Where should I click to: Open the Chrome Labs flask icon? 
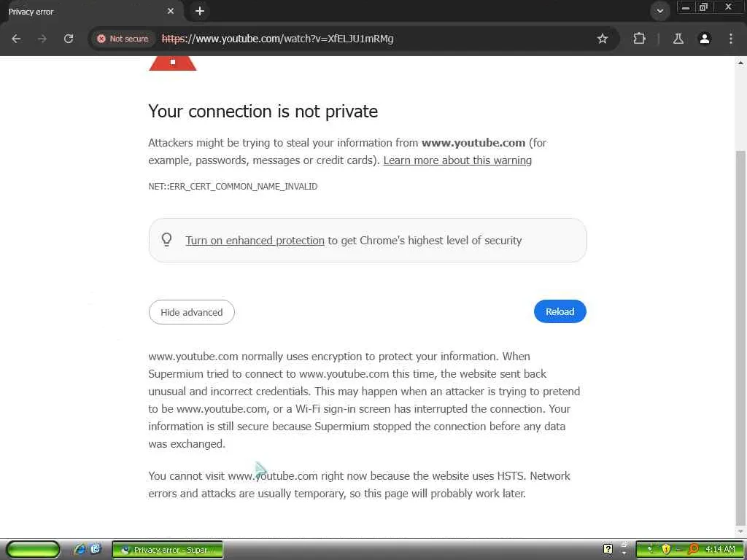click(x=678, y=39)
